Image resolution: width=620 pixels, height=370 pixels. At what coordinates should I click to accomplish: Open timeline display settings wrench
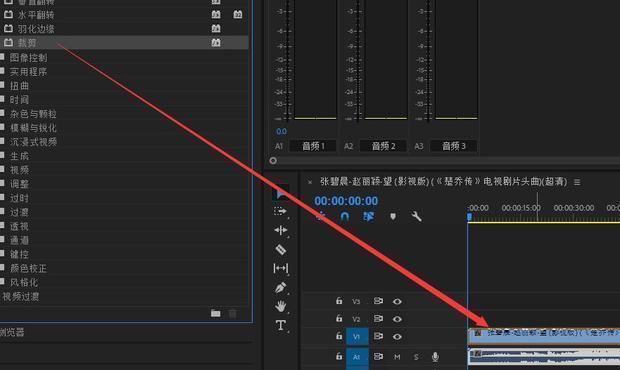click(416, 216)
